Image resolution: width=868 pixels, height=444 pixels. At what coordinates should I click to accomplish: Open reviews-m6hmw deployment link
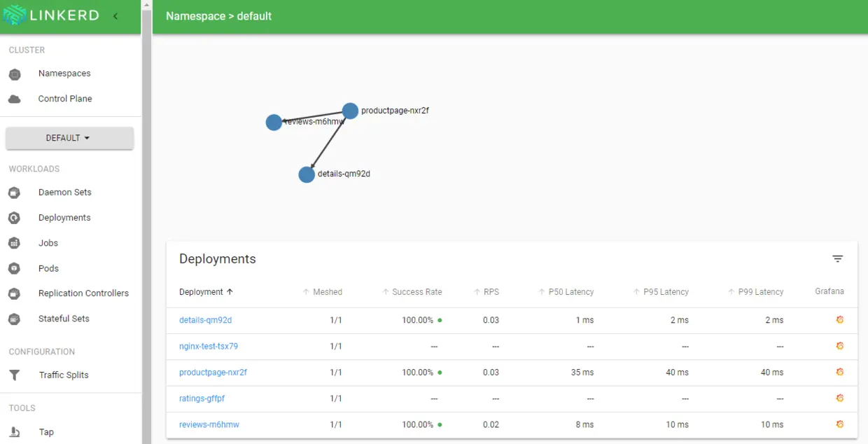click(209, 424)
